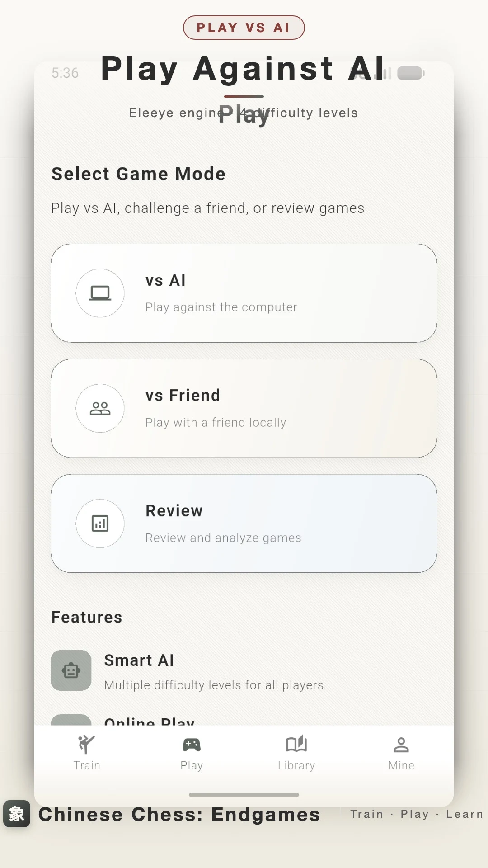Tap the battery indicator in status bar
Viewport: 488px width, 868px height.
click(411, 73)
